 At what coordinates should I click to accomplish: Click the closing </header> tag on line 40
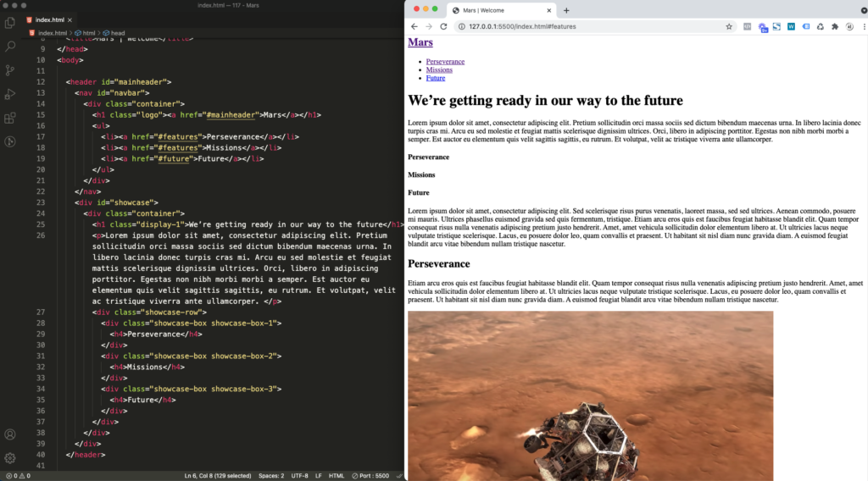pyautogui.click(x=86, y=455)
